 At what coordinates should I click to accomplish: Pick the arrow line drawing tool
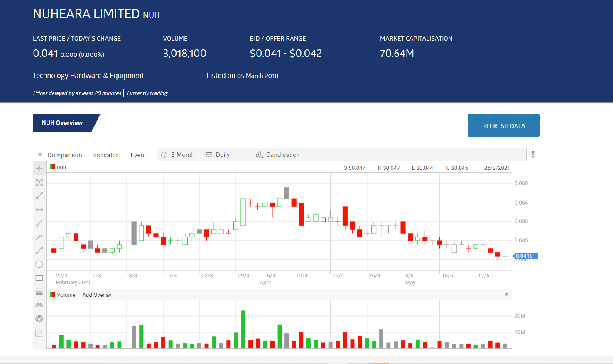(x=39, y=250)
